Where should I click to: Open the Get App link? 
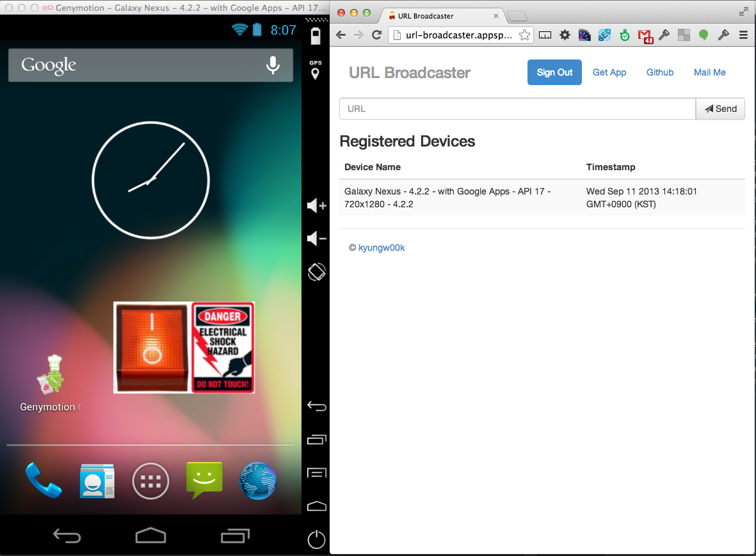pyautogui.click(x=609, y=72)
